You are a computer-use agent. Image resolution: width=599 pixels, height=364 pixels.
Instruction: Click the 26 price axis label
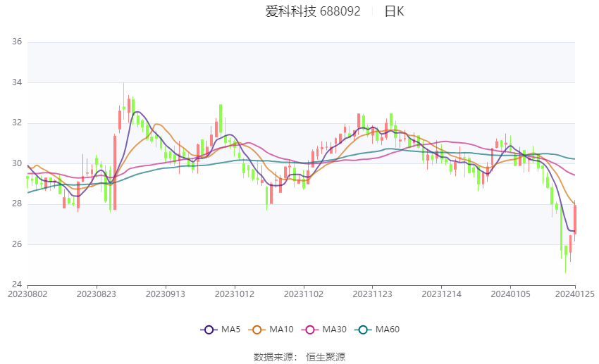tap(17, 244)
